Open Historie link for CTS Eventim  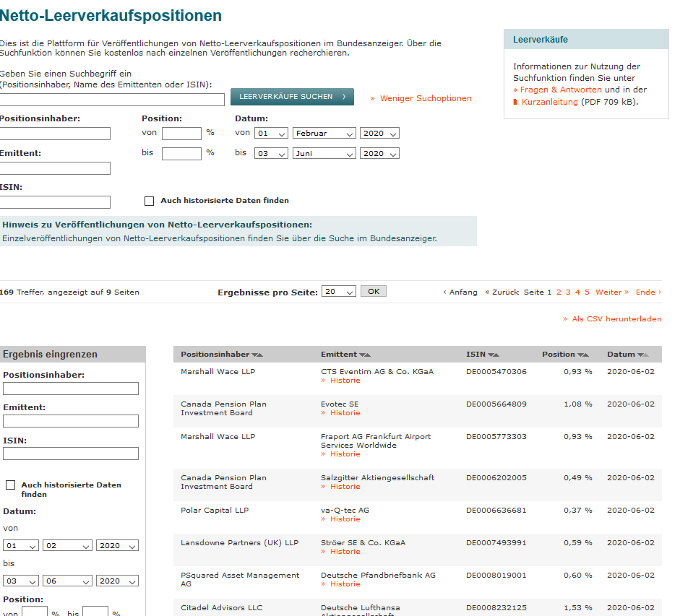click(345, 381)
